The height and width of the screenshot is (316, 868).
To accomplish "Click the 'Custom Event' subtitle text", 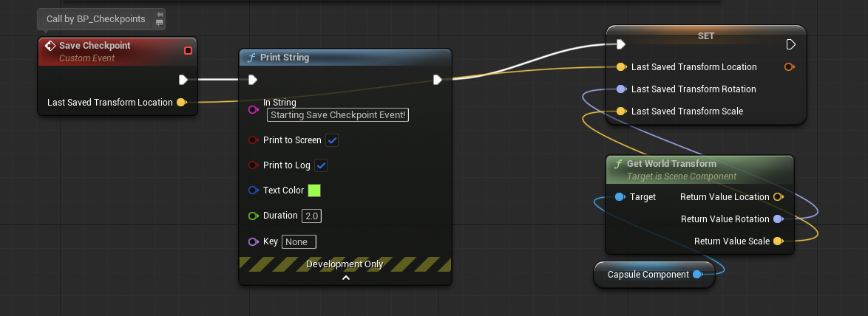I will click(87, 58).
